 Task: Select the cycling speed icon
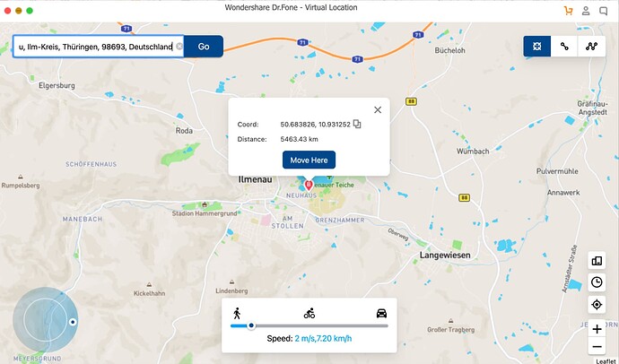tap(309, 314)
